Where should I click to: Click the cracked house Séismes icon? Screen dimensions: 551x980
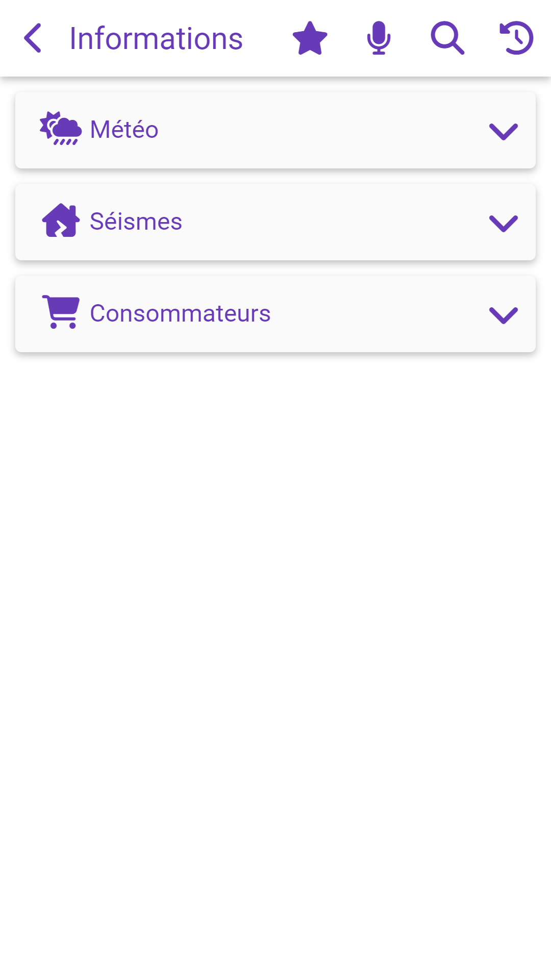point(61,221)
